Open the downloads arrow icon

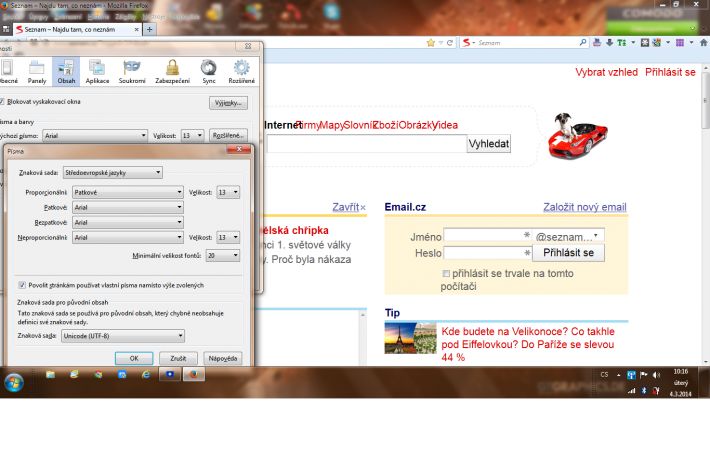[609, 42]
